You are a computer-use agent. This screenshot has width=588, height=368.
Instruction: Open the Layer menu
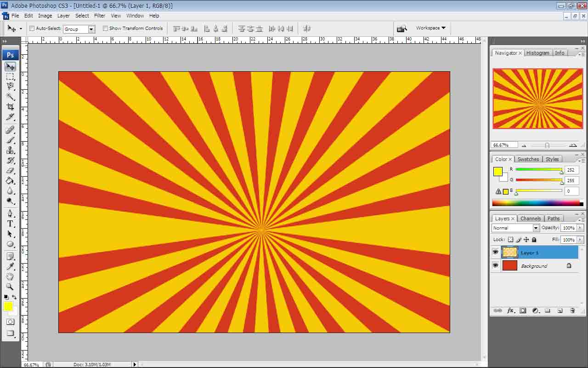[63, 16]
